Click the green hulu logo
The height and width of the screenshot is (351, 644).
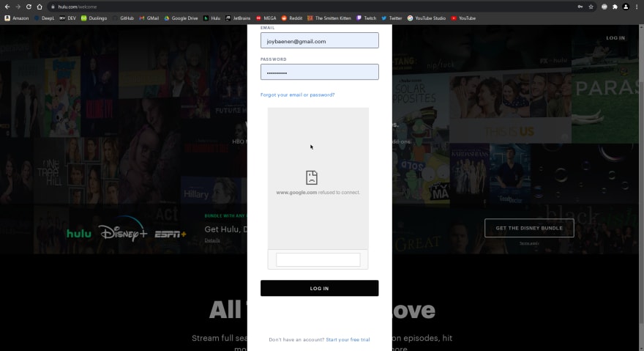79,234
